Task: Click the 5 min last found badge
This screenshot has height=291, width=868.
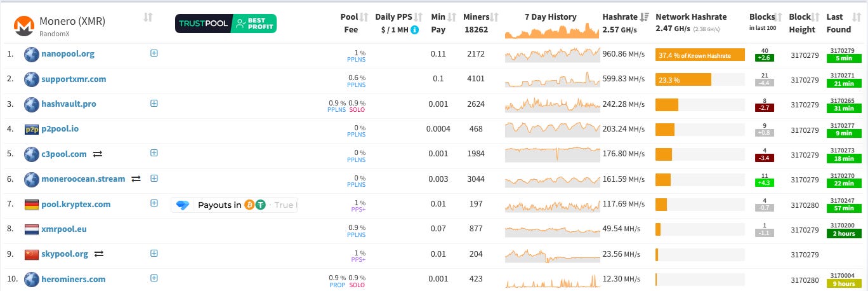Action: 843,58
